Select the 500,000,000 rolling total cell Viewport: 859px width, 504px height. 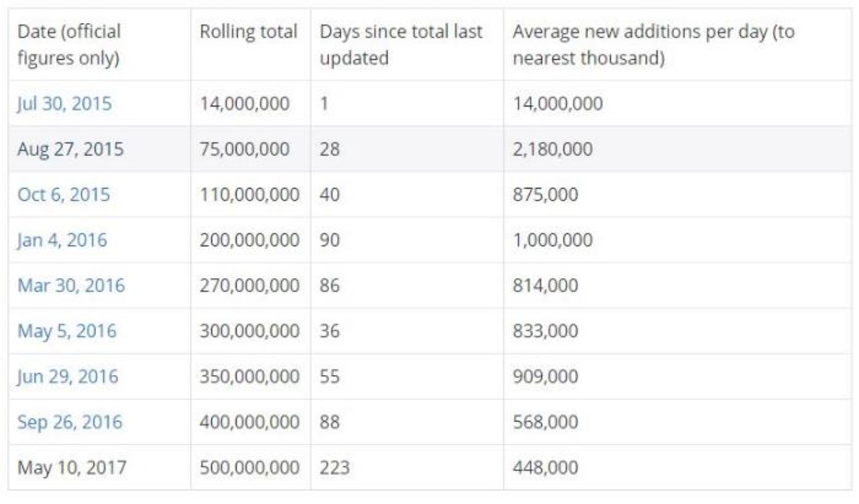[249, 467]
